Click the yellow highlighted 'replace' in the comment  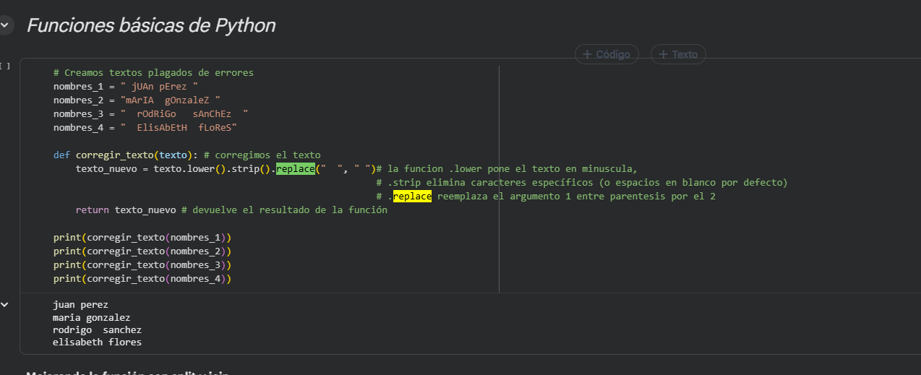point(412,196)
